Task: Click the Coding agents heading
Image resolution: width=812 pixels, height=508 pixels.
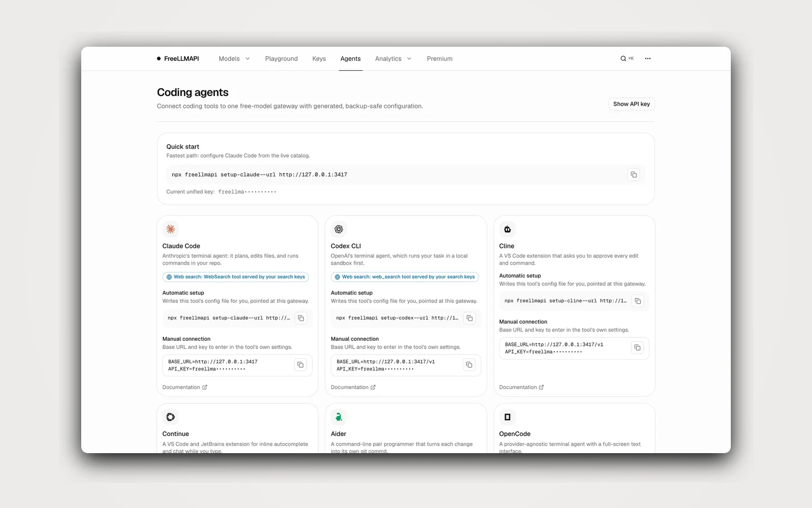Action: 193,92
